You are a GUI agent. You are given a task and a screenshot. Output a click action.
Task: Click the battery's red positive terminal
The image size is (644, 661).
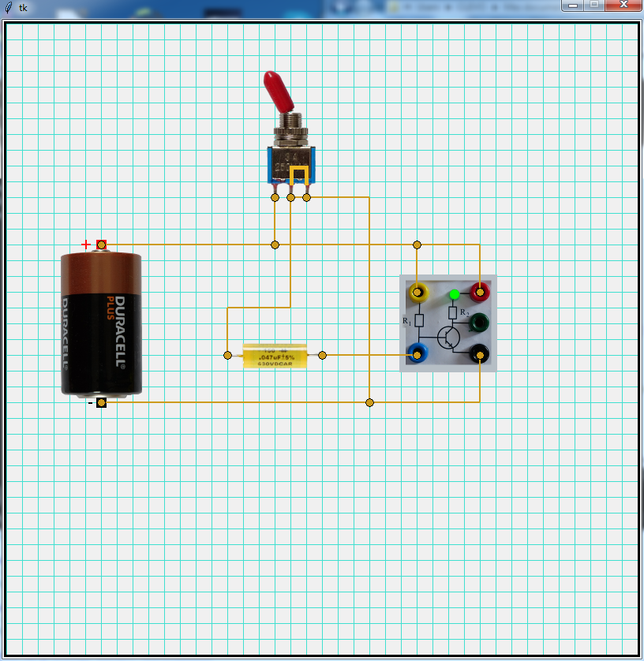click(x=101, y=245)
